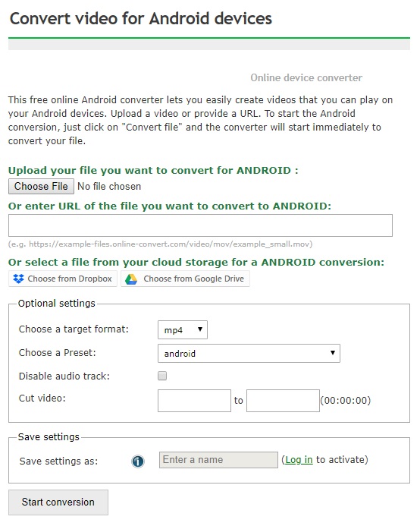This screenshot has height=526, width=420.
Task: Click the Google Drive triangle icon
Action: pyautogui.click(x=131, y=279)
